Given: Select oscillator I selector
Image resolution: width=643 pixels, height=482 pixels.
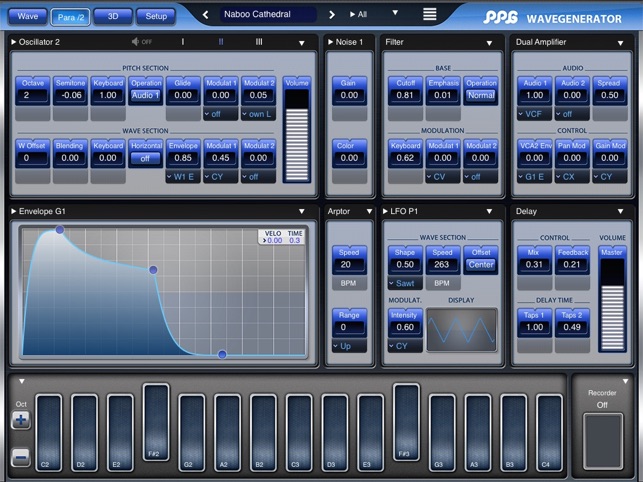Looking at the screenshot, I should click(182, 42).
